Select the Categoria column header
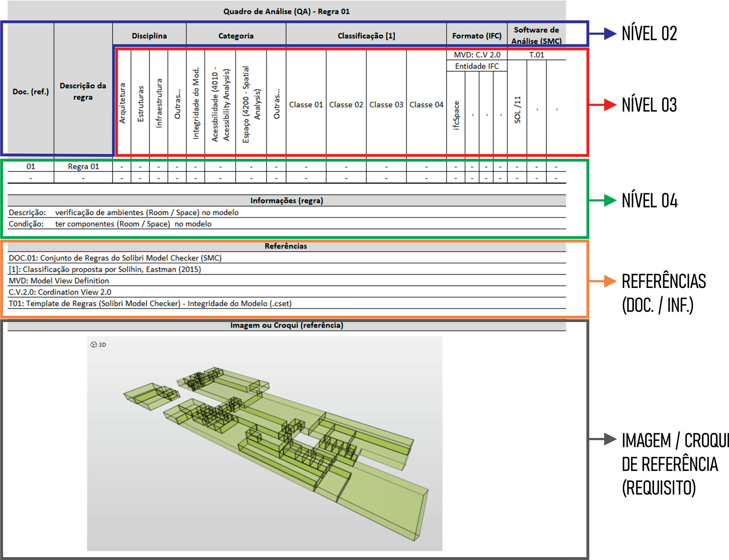Viewport: 729px width, 560px height. click(x=236, y=36)
